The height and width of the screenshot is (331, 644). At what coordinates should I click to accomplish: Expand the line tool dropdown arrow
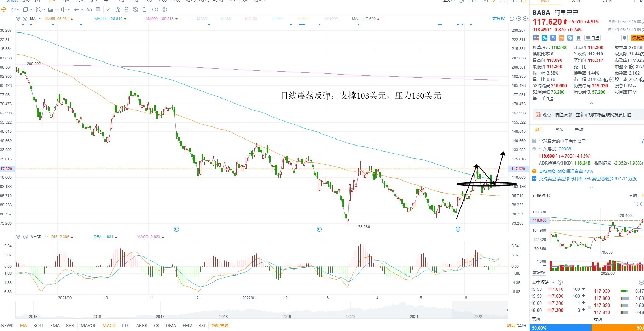pos(18,10)
